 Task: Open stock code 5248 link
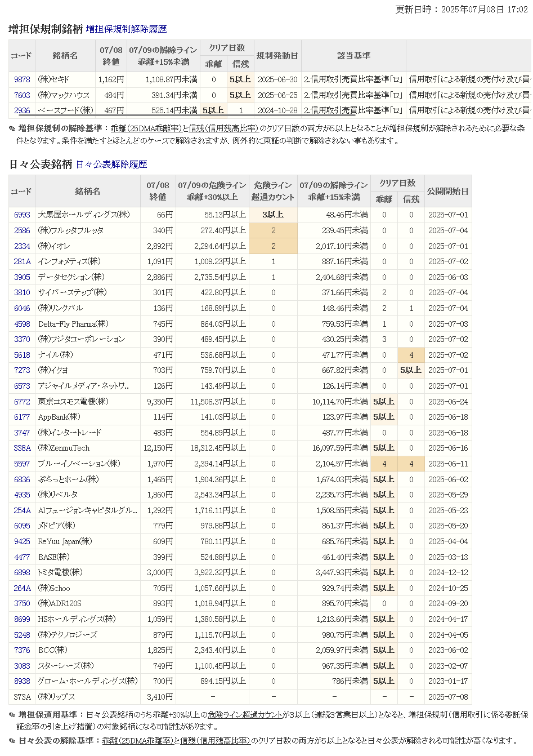pos(22,635)
